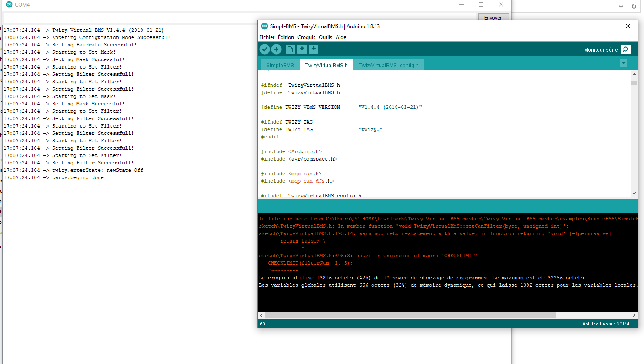The width and height of the screenshot is (644, 364).
Task: Open the Serial Monitor magnifier icon
Action: click(626, 49)
